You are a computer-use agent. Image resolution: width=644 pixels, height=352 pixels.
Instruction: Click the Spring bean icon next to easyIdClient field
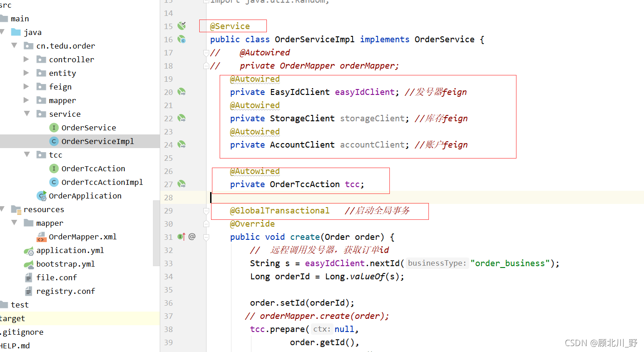pyautogui.click(x=181, y=92)
